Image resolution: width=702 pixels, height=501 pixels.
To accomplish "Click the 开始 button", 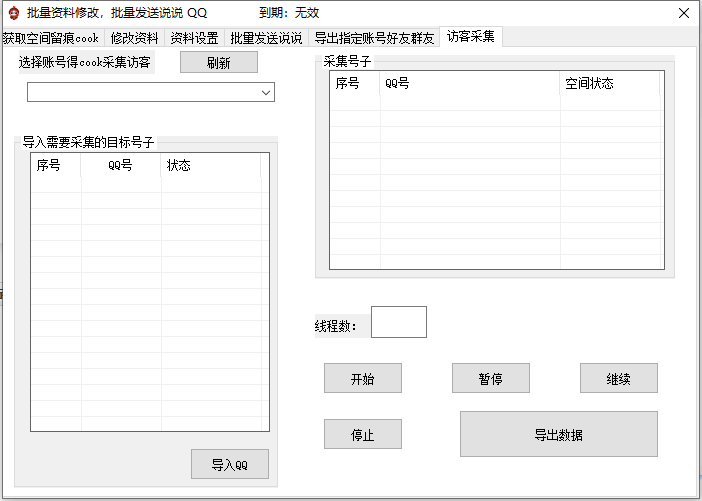I will [363, 378].
